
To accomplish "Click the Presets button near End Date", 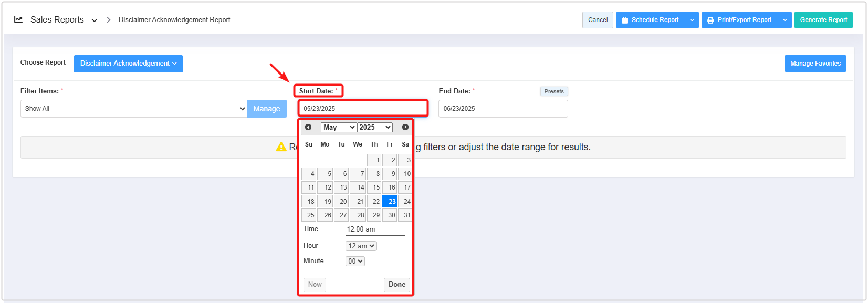I will pyautogui.click(x=553, y=91).
